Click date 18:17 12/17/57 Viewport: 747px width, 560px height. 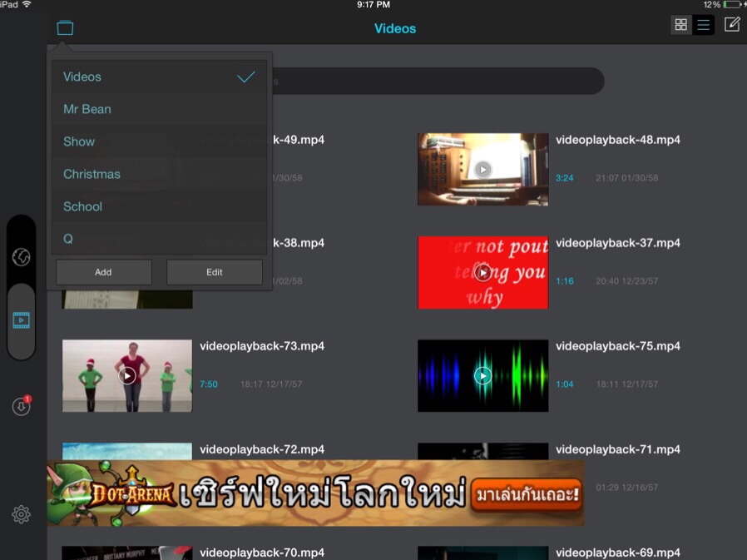(x=271, y=384)
